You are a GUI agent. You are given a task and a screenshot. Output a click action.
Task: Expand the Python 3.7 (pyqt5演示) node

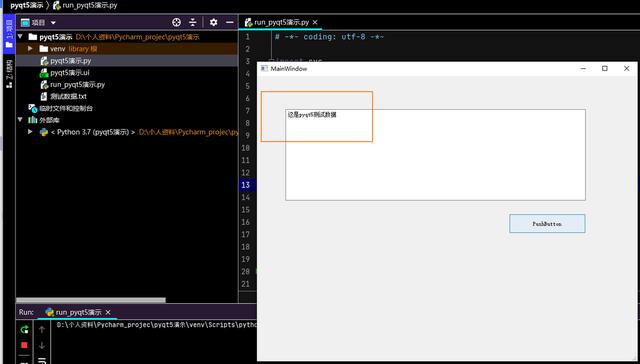pyautogui.click(x=30, y=132)
